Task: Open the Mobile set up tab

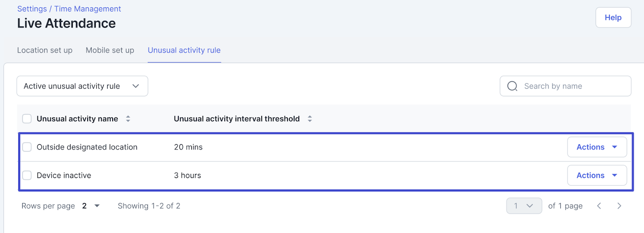Action: pyautogui.click(x=110, y=50)
